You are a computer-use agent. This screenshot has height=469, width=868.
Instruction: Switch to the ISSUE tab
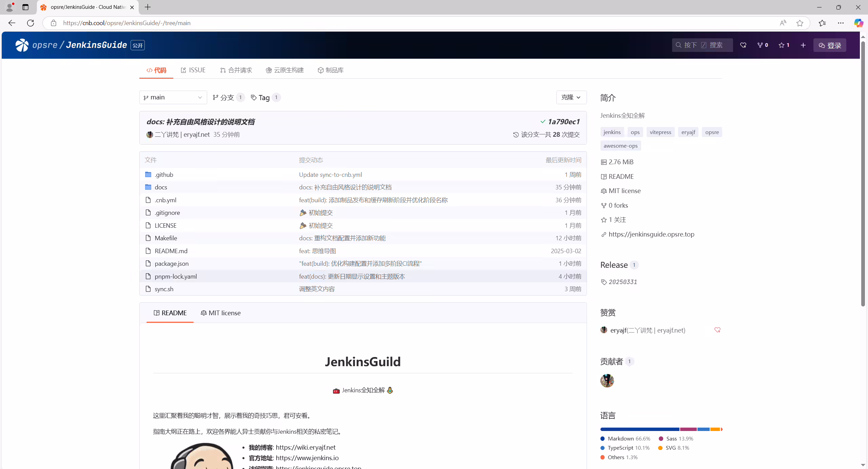[193, 70]
